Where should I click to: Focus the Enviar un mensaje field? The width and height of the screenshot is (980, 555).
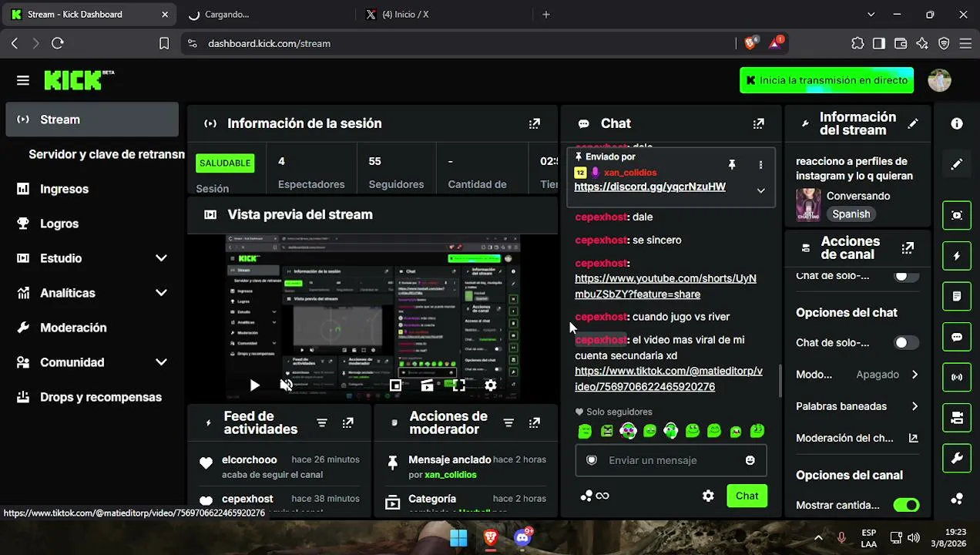tap(670, 460)
